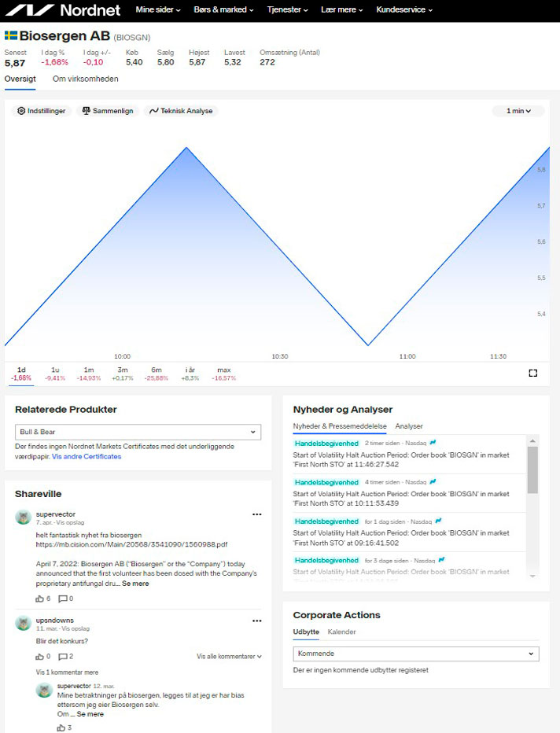This screenshot has height=733, width=560.
Task: Open Børs & marked menu
Action: coord(224,9)
